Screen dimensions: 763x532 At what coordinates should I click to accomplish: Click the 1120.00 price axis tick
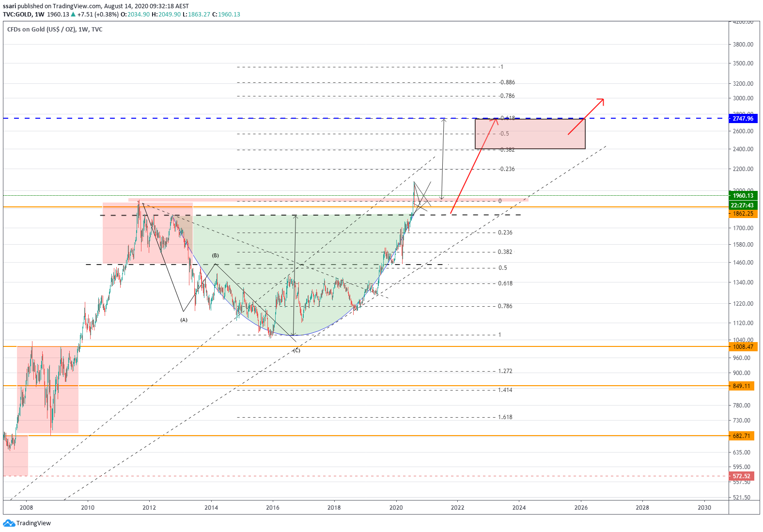(743, 323)
